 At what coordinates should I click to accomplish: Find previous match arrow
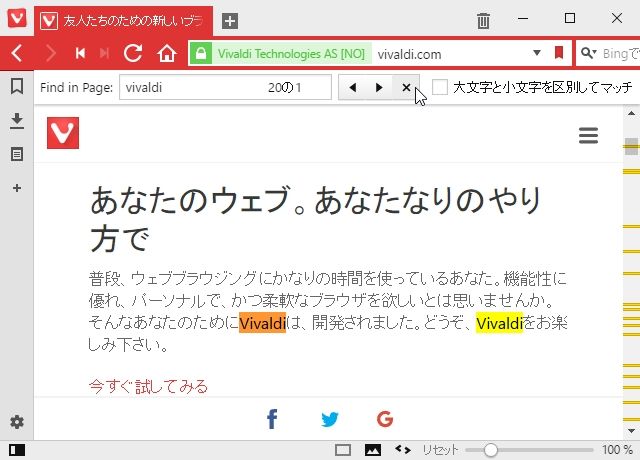[x=353, y=87]
